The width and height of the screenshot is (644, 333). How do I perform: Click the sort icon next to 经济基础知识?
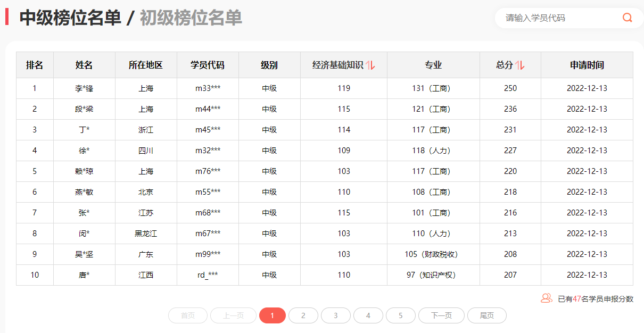click(371, 64)
